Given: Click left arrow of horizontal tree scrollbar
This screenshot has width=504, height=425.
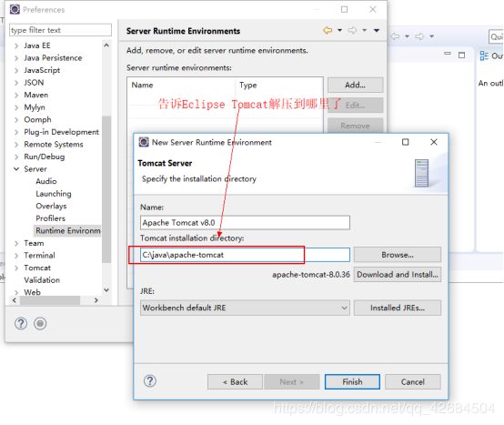Looking at the screenshot, I should (15, 300).
